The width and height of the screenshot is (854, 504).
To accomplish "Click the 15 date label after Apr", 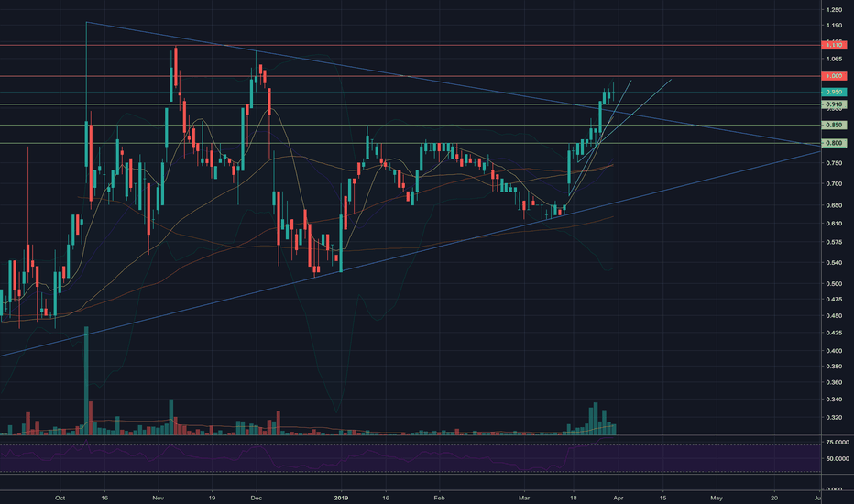I will [x=662, y=498].
